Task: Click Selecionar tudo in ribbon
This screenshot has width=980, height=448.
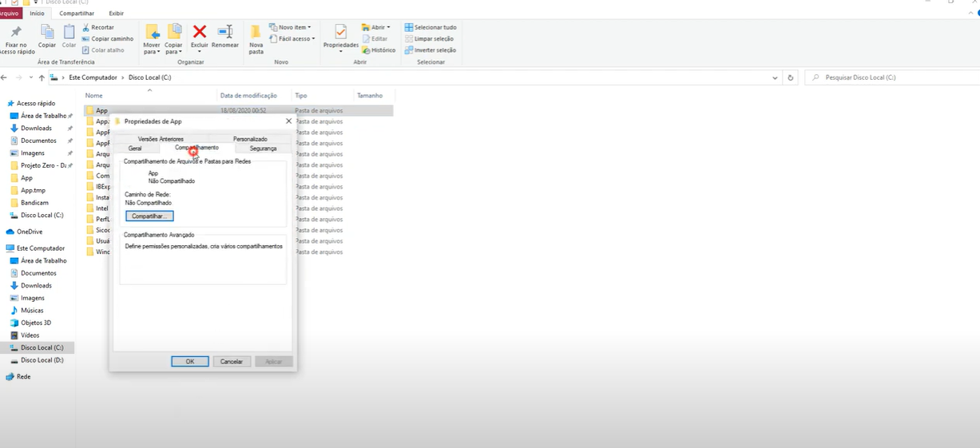Action: coord(430,27)
